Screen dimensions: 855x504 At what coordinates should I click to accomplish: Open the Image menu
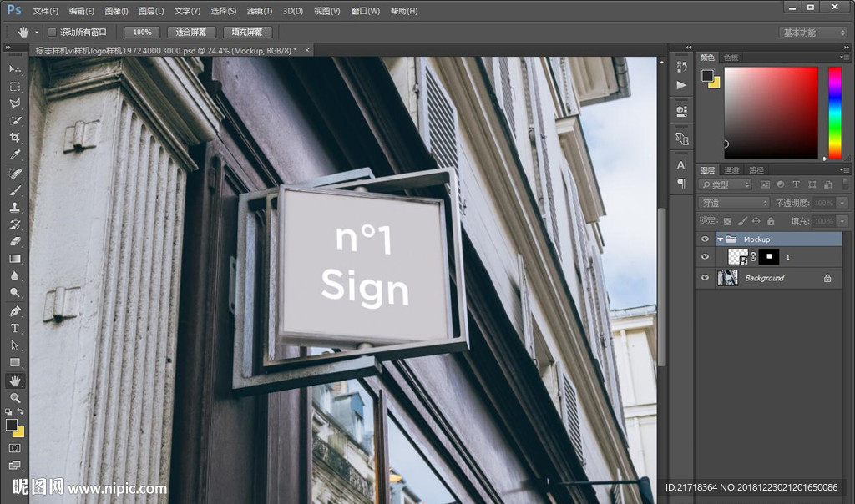tap(116, 11)
